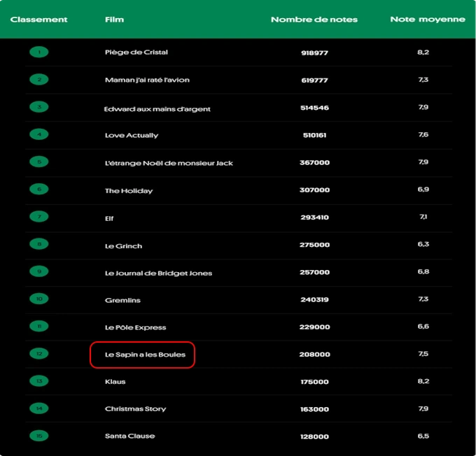The height and width of the screenshot is (456, 476).
Task: Open Le Journal de Bridget Jones
Action: (158, 273)
